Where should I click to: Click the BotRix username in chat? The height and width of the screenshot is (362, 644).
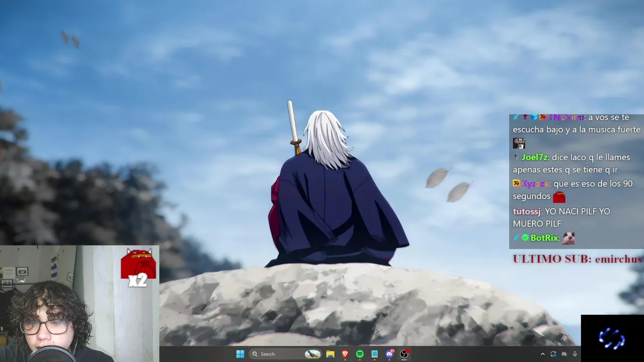(x=544, y=238)
